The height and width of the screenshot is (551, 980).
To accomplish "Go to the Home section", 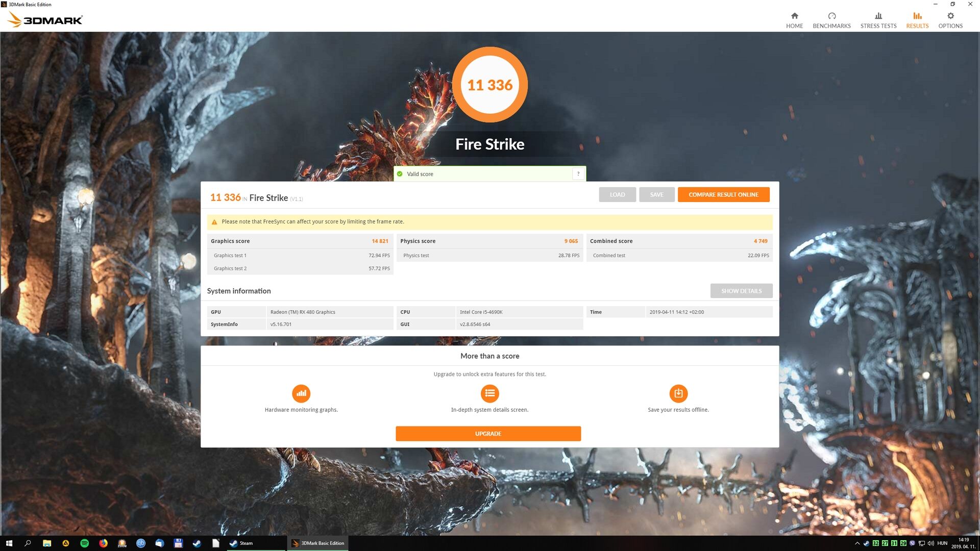I will click(794, 20).
